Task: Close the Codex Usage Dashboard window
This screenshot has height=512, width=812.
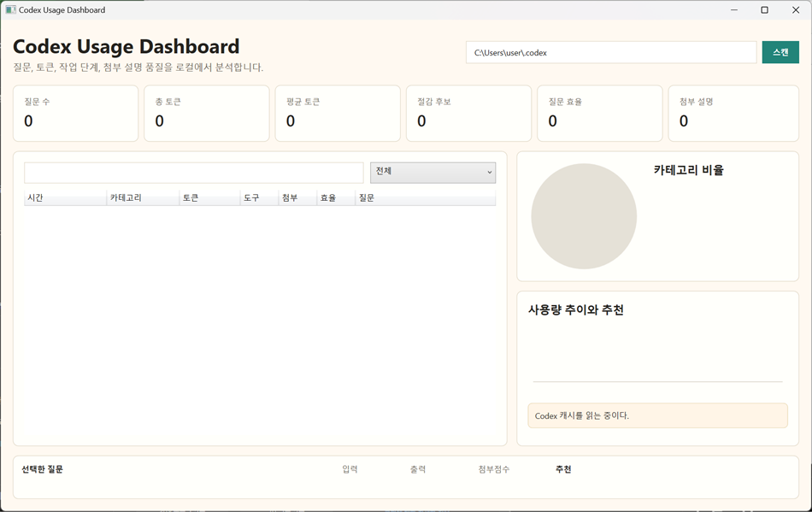Action: 796,10
